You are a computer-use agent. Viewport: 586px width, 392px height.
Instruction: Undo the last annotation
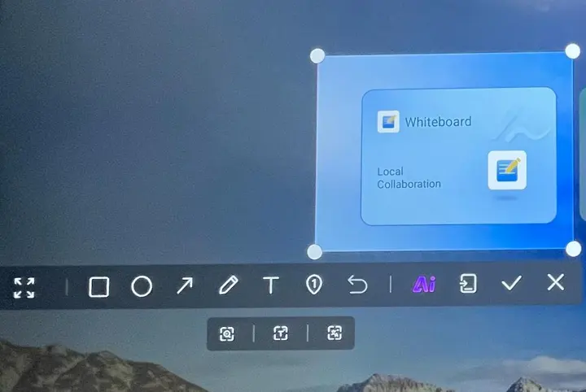point(357,284)
